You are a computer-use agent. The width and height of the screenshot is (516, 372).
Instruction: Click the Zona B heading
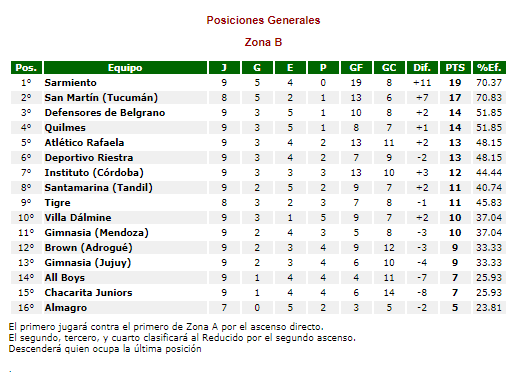pyautogui.click(x=263, y=42)
